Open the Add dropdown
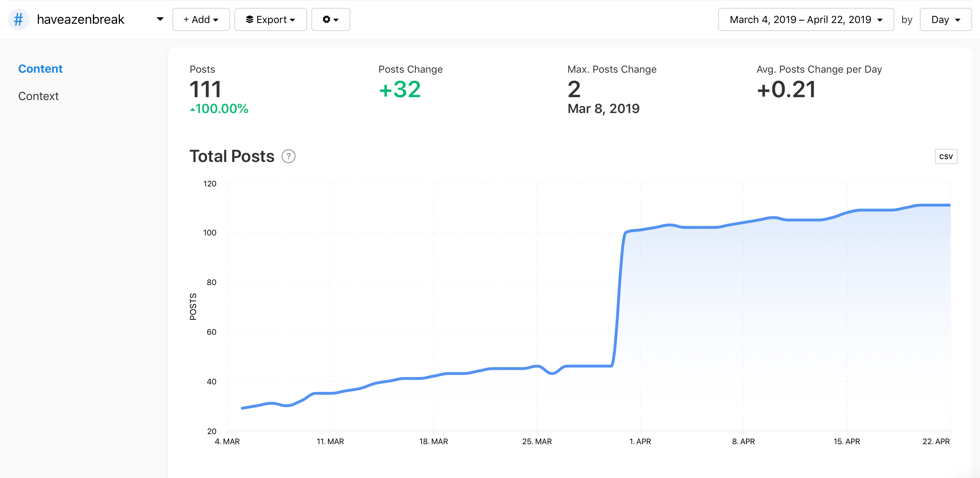The image size is (980, 478). [x=201, y=19]
